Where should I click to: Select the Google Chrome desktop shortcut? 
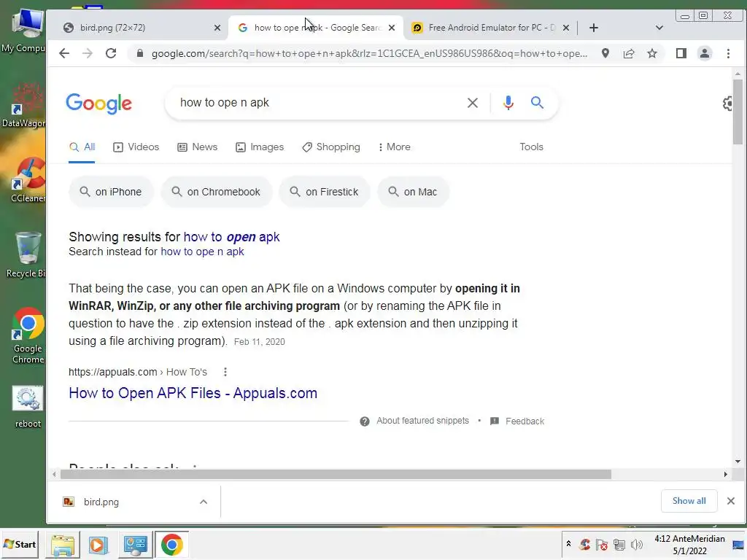coord(28,335)
